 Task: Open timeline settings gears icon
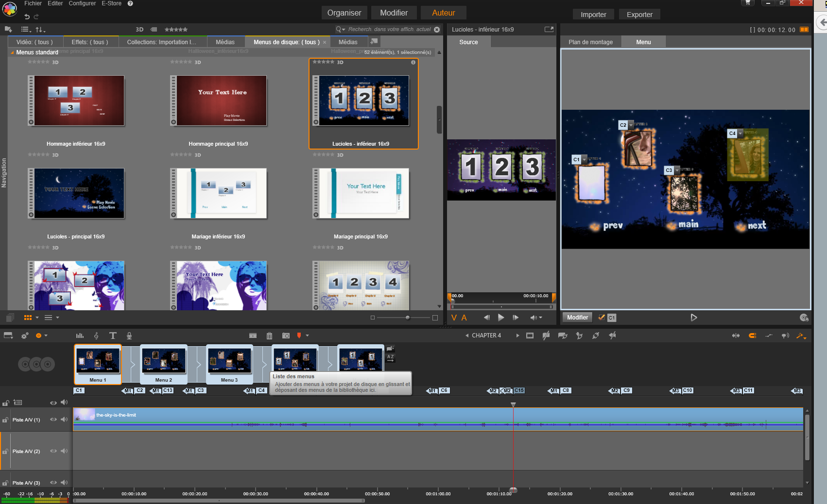(x=25, y=336)
